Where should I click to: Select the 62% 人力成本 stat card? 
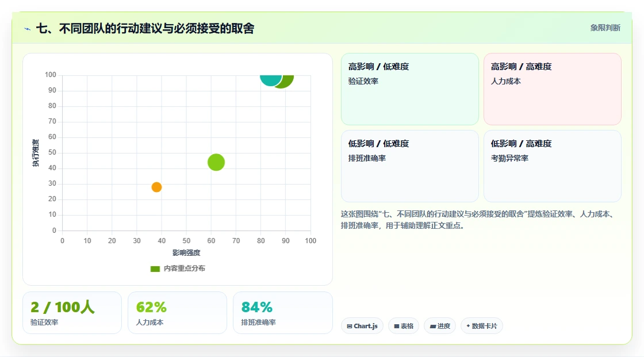point(178,313)
